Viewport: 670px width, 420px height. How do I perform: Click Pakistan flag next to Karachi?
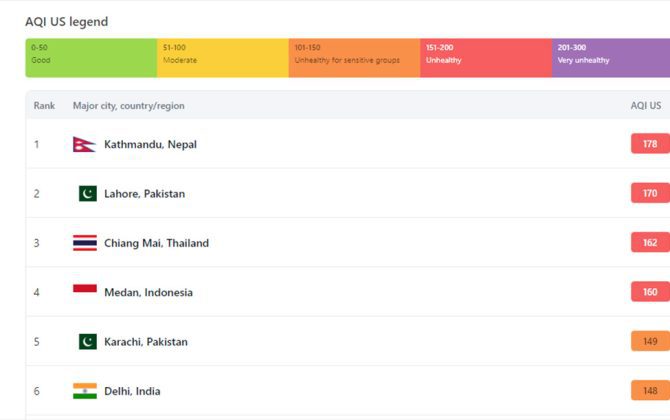coord(87,342)
